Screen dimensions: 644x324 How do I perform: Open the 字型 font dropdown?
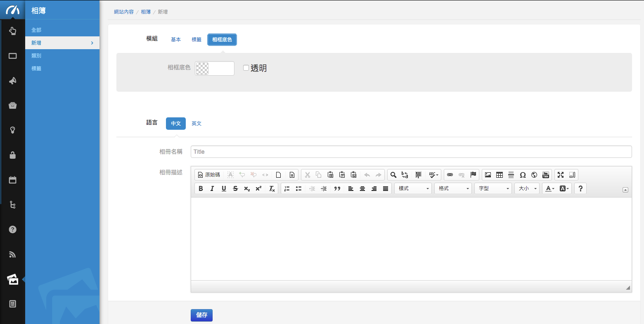tap(493, 188)
